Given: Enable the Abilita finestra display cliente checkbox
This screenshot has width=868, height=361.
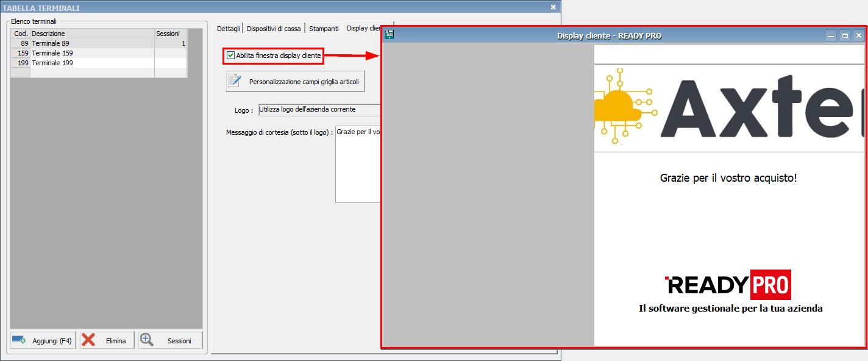Looking at the screenshot, I should click(230, 55).
